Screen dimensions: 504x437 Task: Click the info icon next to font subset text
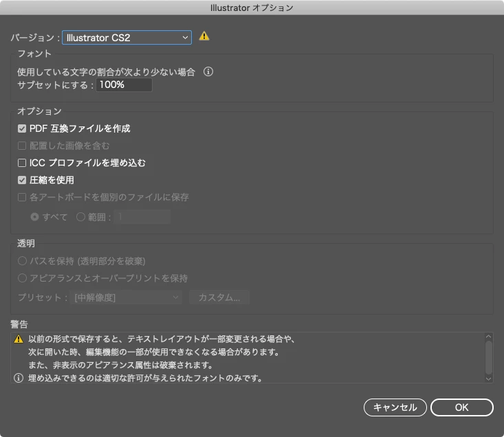[x=208, y=71]
